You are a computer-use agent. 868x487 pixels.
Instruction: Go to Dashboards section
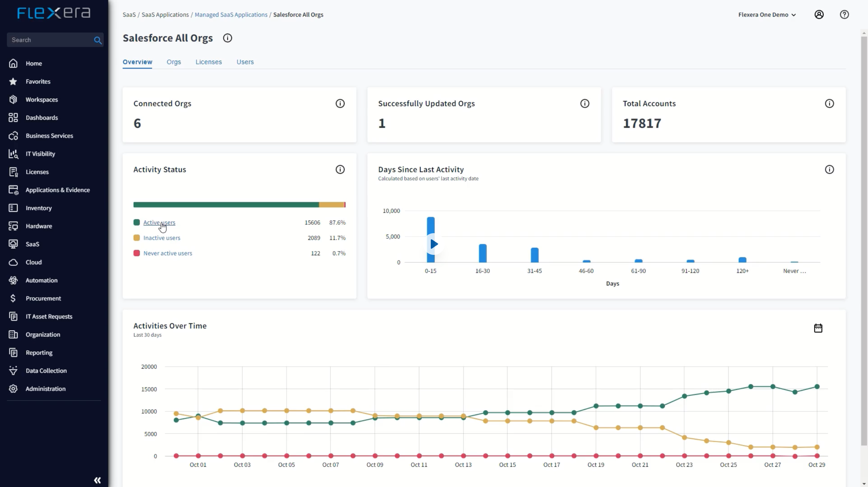click(41, 118)
